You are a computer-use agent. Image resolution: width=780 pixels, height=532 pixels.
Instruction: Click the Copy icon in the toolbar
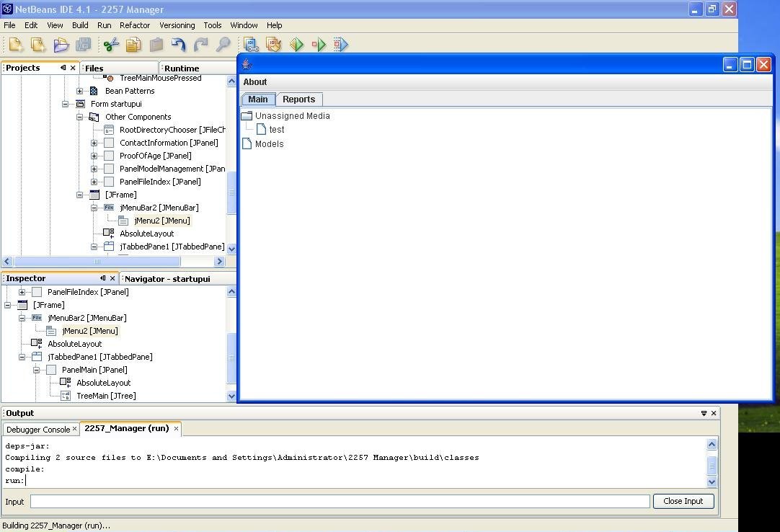(133, 45)
